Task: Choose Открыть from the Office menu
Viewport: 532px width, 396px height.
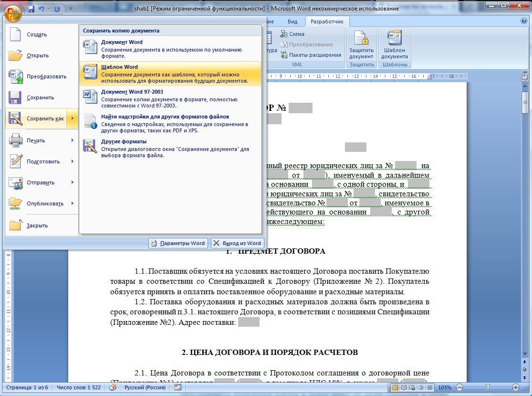Action: click(x=42, y=55)
